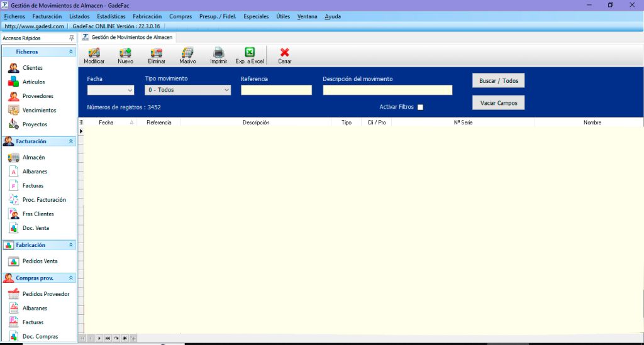Image resolution: width=644 pixels, height=345 pixels.
Task: Sort the grid by Fecha column header
Action: click(x=106, y=123)
